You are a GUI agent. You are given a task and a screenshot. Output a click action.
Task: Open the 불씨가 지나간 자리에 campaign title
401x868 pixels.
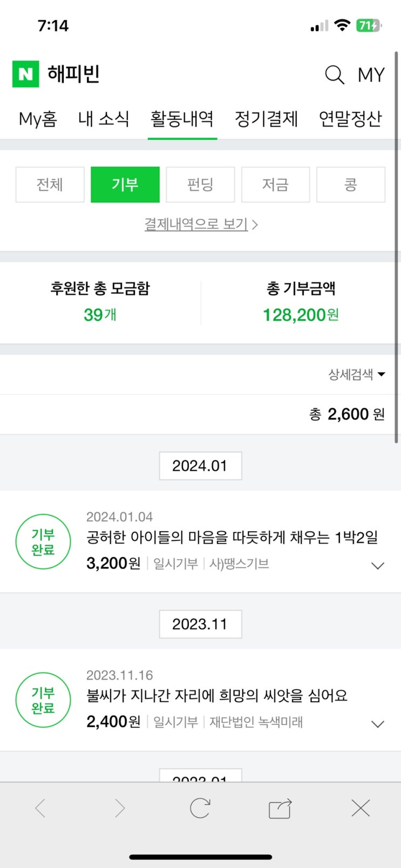tap(217, 695)
